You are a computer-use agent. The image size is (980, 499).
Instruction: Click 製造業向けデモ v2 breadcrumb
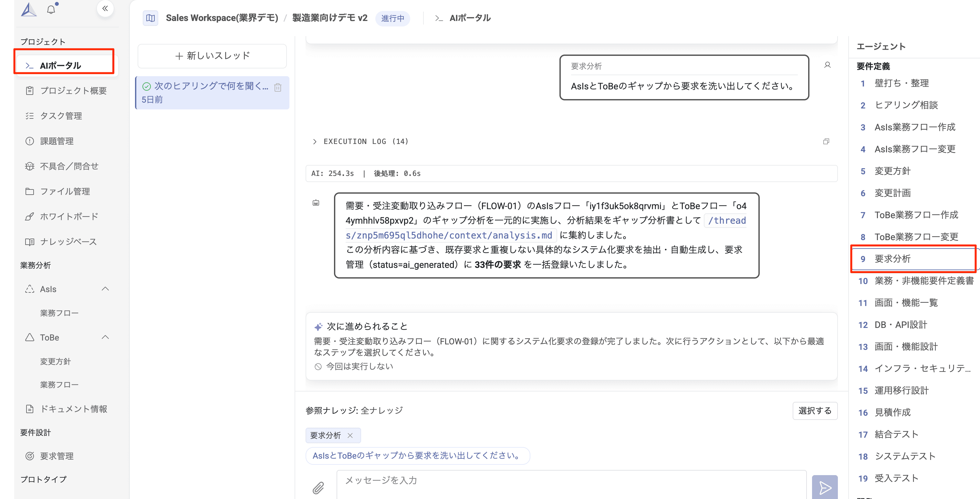pyautogui.click(x=330, y=18)
